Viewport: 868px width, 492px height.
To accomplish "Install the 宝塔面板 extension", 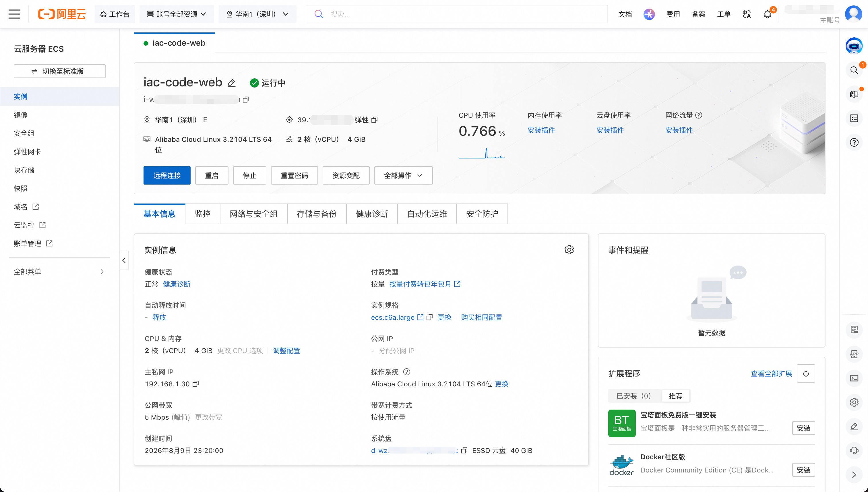I will pyautogui.click(x=803, y=428).
